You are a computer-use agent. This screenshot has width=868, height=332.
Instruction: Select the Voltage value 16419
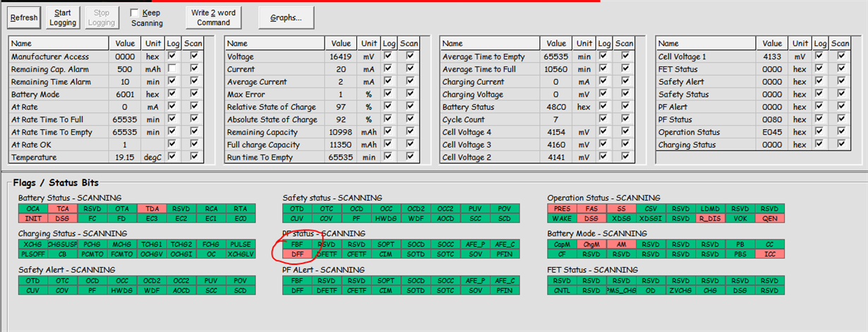click(341, 57)
